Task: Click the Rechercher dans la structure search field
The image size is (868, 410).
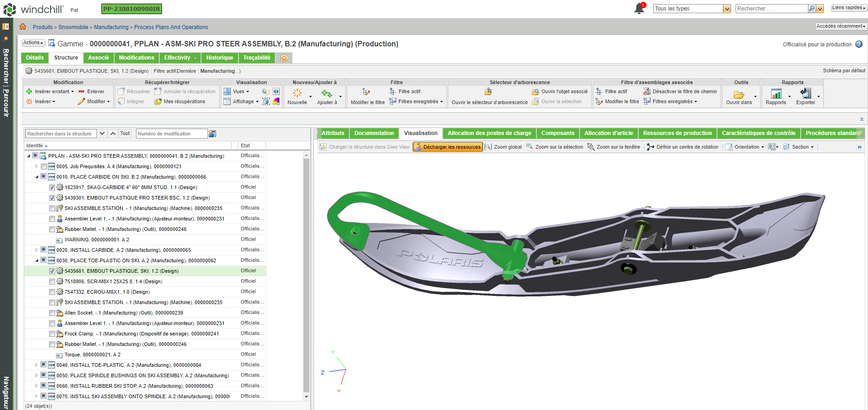Action: point(61,133)
